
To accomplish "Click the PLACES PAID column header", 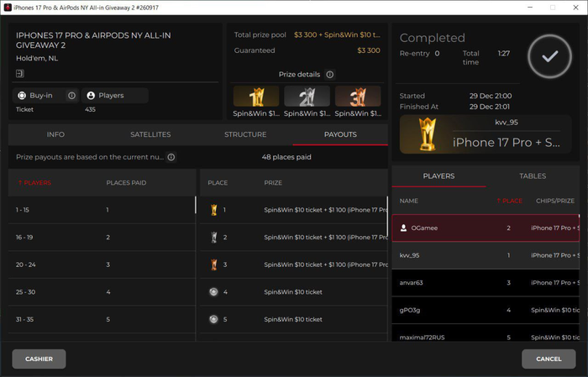I will point(126,183).
